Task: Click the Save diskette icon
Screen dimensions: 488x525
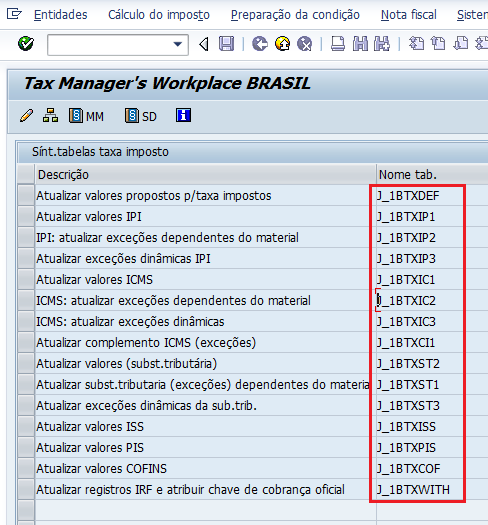Action: click(226, 44)
